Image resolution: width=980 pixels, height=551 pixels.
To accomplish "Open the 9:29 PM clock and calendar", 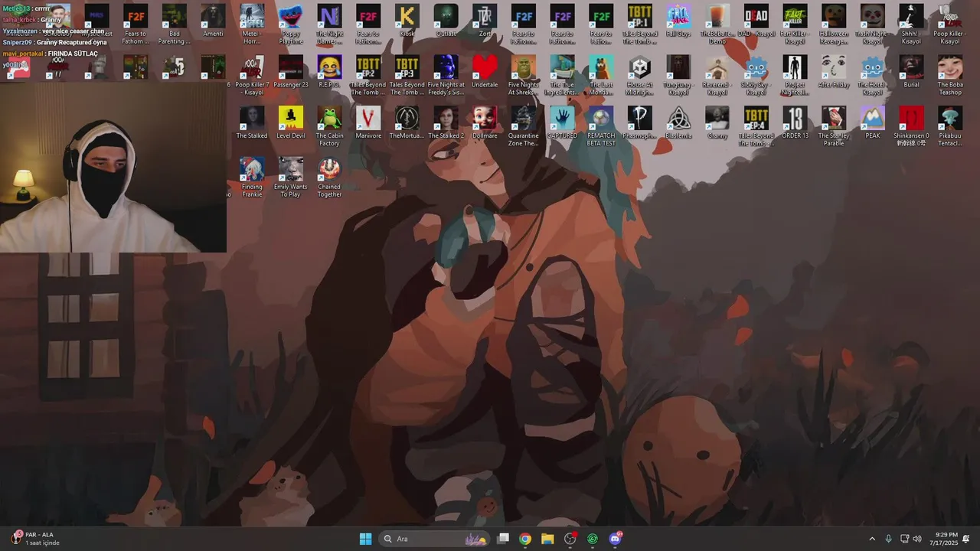I will [946, 539].
